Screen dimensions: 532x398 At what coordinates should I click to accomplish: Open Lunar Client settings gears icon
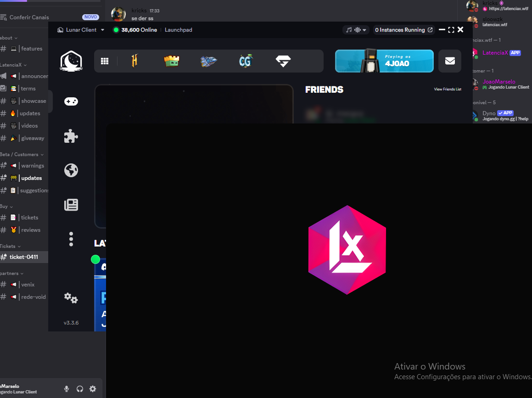coord(71,298)
